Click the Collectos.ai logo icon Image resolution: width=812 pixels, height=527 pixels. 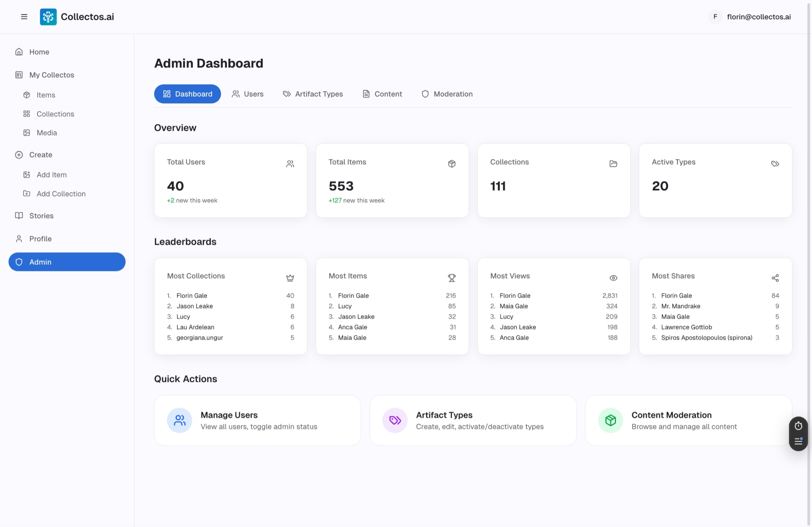point(48,17)
